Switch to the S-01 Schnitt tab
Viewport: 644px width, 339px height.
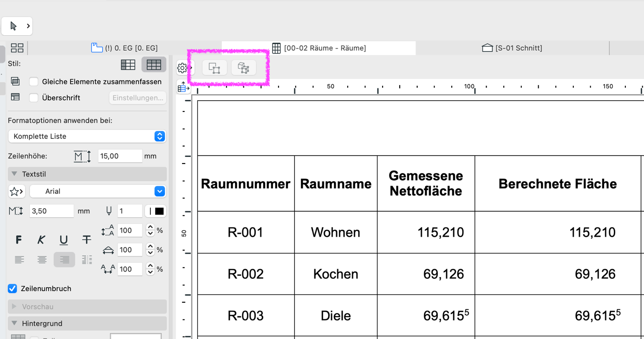[x=512, y=48]
